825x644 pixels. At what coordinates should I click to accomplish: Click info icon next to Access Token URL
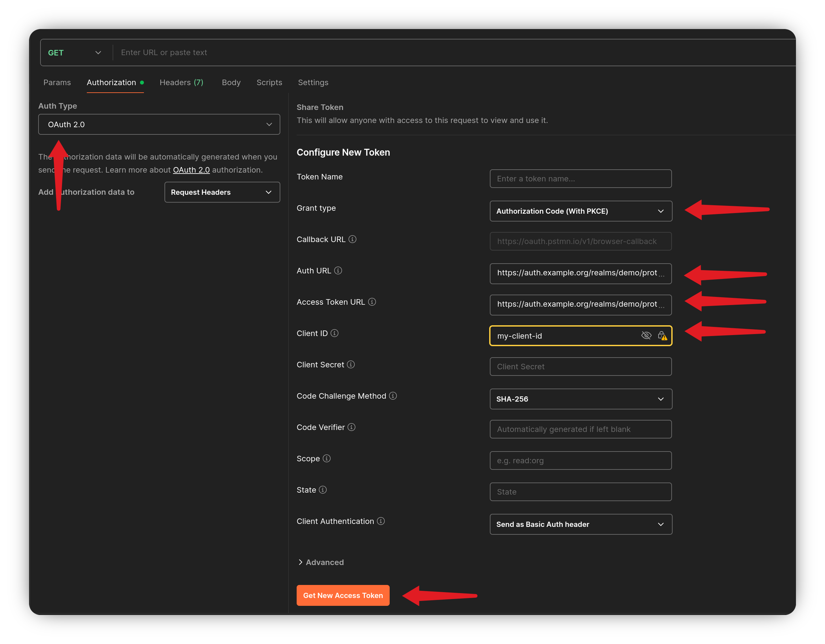pyautogui.click(x=372, y=302)
